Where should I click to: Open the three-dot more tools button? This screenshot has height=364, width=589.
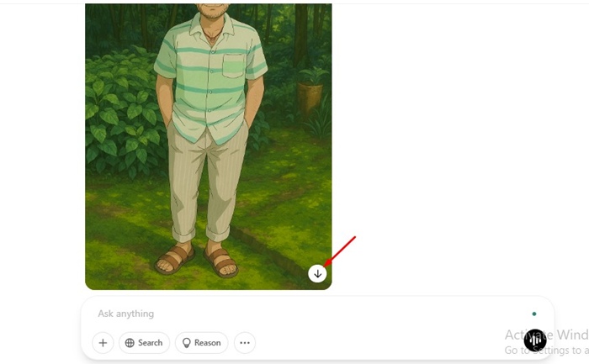[245, 343]
